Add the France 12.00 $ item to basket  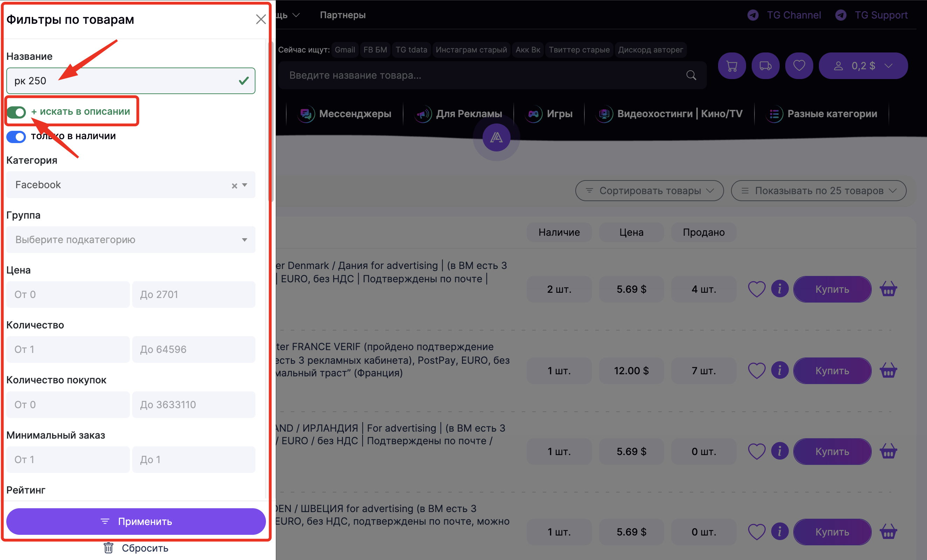click(x=888, y=370)
